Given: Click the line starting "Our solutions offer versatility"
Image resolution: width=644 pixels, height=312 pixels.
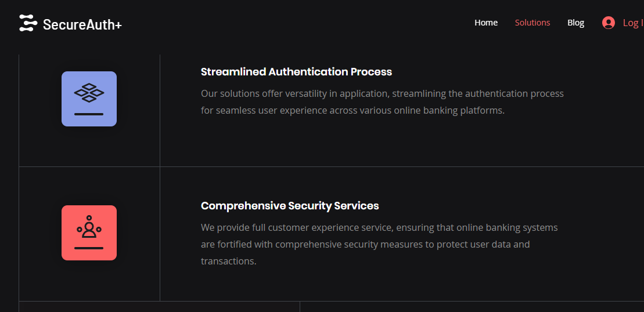Looking at the screenshot, I should click(x=382, y=93).
